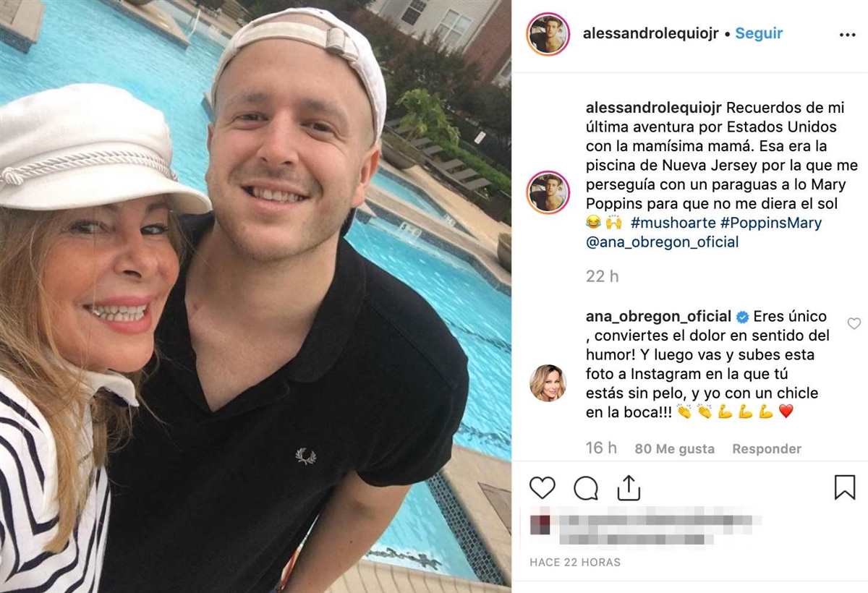Open the @ana_obregon_oficial mention in caption
Image resolution: width=868 pixels, height=593 pixels.
(x=663, y=242)
